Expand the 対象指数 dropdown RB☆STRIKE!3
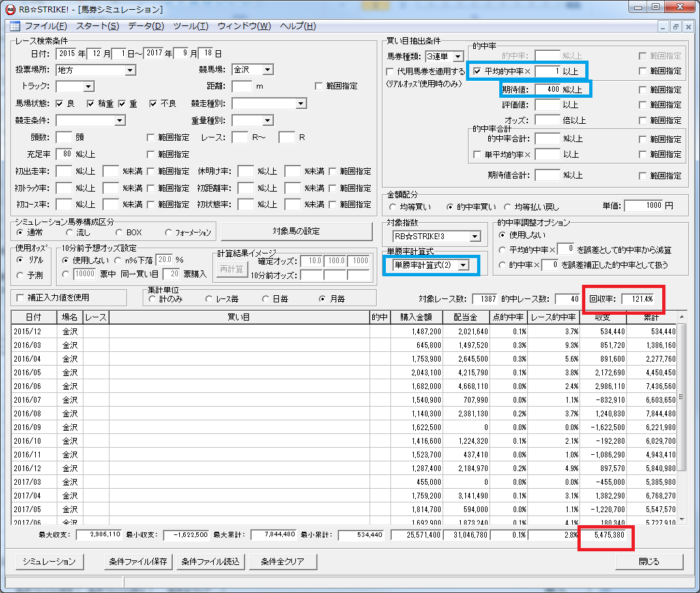Screen dimensions: 700x593 coord(475,237)
